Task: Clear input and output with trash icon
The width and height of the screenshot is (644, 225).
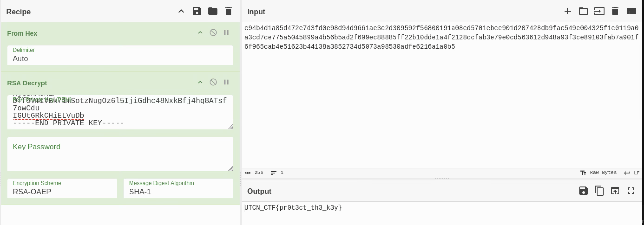Action: (615, 11)
